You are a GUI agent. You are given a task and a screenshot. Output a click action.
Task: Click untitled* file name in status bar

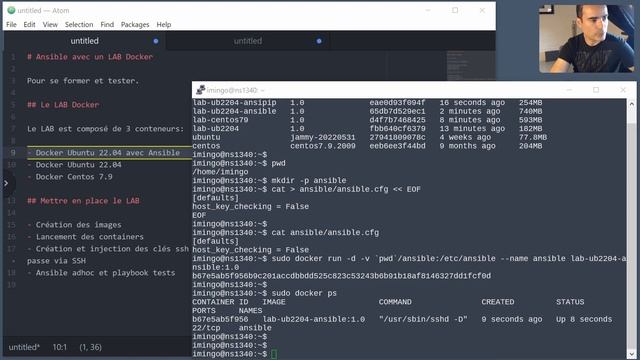24,347
